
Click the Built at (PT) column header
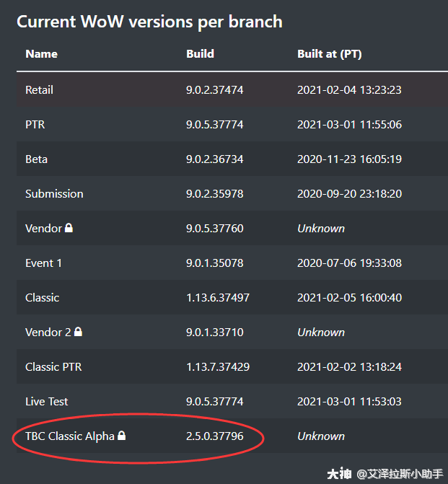329,53
